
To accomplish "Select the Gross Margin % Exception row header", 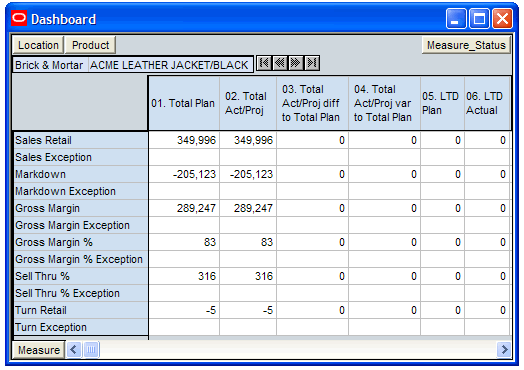I will pos(80,259).
